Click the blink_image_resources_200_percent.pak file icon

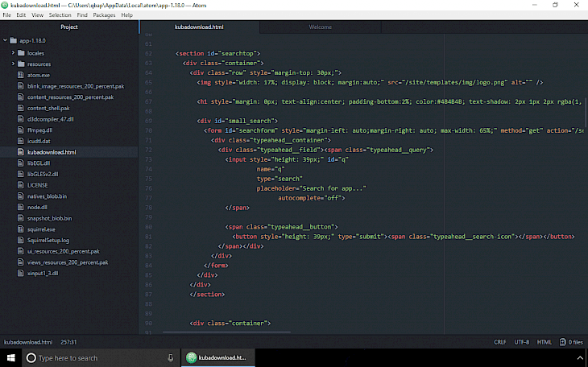pos(21,86)
